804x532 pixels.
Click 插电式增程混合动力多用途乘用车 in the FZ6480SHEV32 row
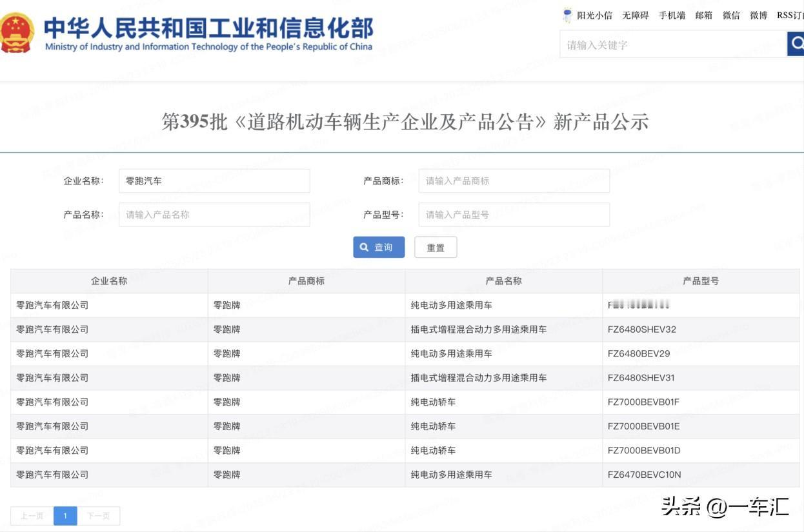click(x=479, y=330)
